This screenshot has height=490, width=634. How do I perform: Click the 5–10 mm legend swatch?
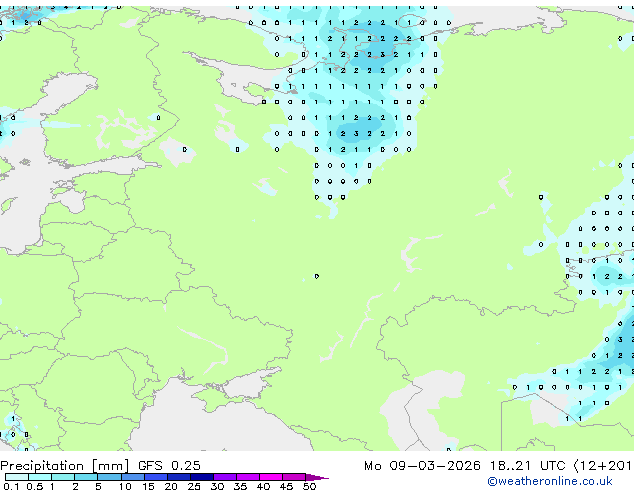click(109, 477)
